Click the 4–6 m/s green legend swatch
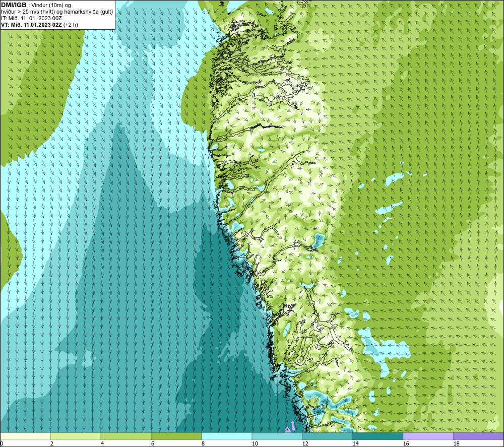The image size is (504, 447). (126, 436)
